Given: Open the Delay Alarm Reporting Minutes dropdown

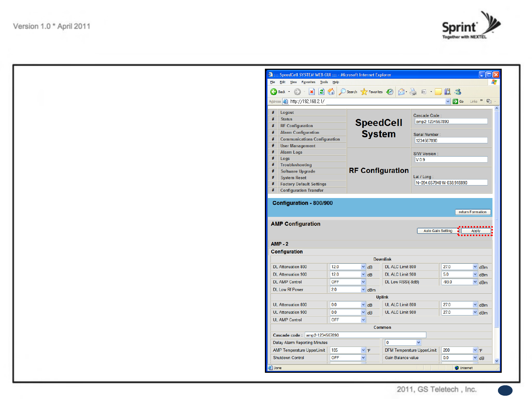Looking at the screenshot, I should click(419, 342).
